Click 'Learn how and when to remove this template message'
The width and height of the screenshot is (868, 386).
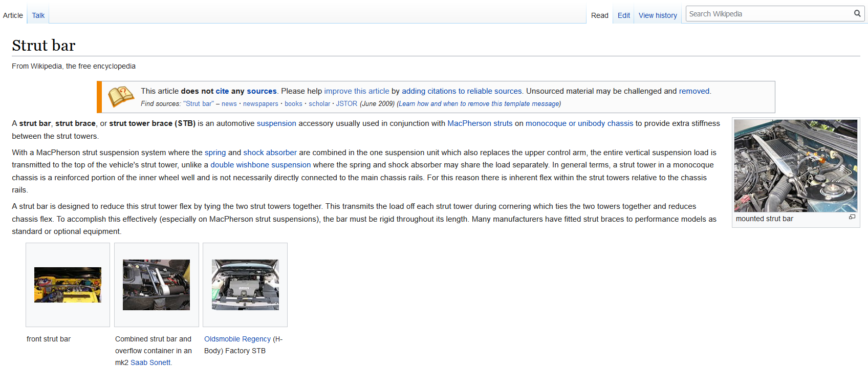[x=479, y=104]
